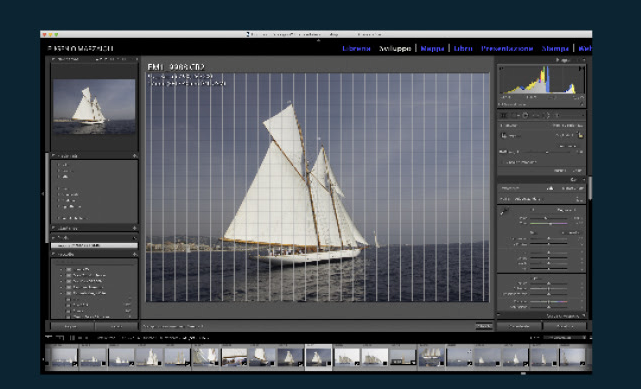Click the White Balance eyedropper selector
Viewport: 641px width, 389px height.
(505, 212)
